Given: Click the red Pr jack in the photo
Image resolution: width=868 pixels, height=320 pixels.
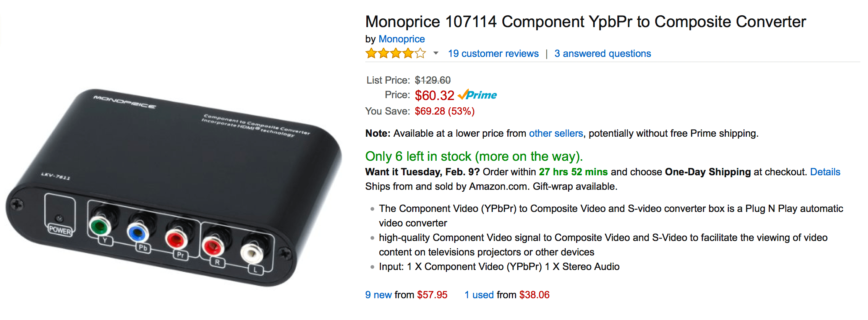Looking at the screenshot, I should click(x=175, y=240).
